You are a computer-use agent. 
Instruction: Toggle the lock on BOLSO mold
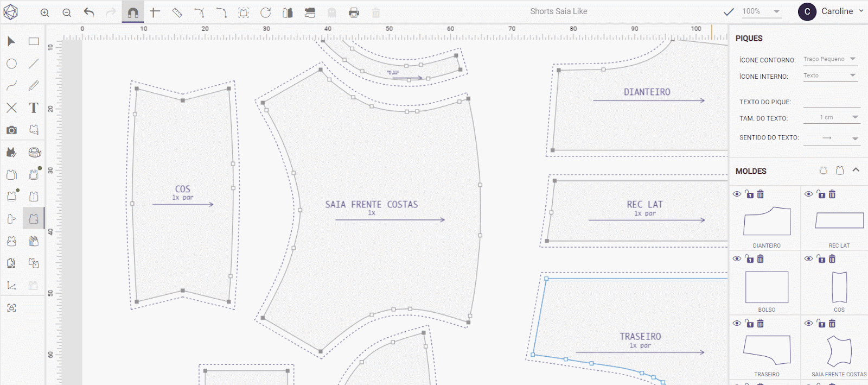pyautogui.click(x=749, y=258)
